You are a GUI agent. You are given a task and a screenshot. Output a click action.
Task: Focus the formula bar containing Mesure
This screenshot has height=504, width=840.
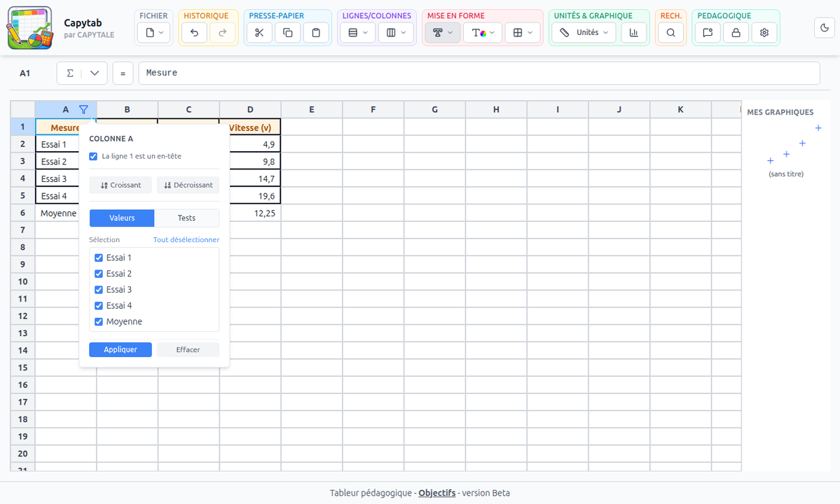click(x=479, y=73)
